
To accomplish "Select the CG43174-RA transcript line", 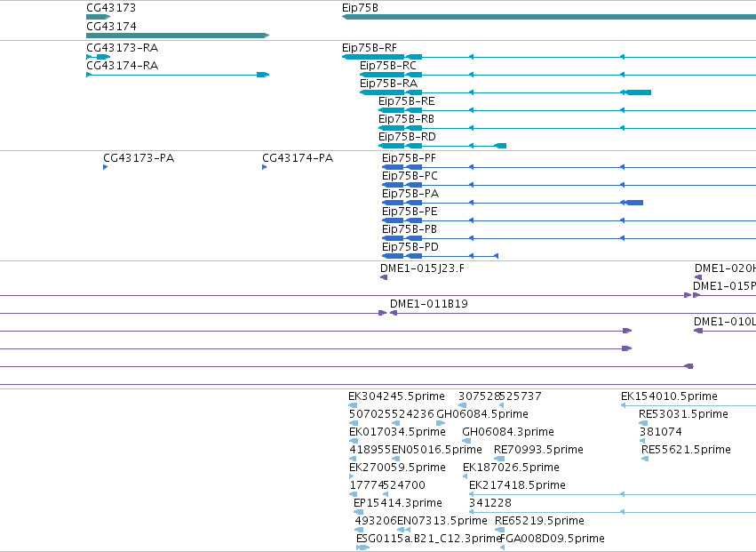I will coord(178,75).
